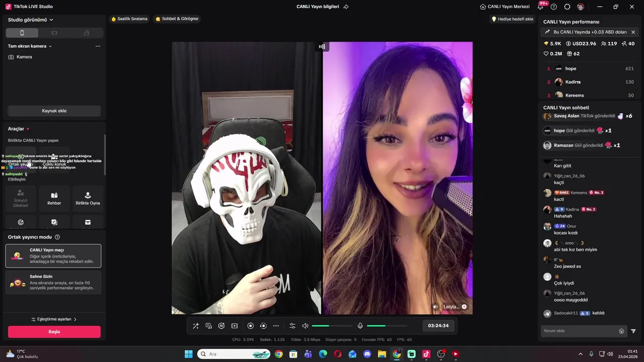Select the CANLI Yayın maçı mode
The width and height of the screenshot is (644, 362).
53,256
